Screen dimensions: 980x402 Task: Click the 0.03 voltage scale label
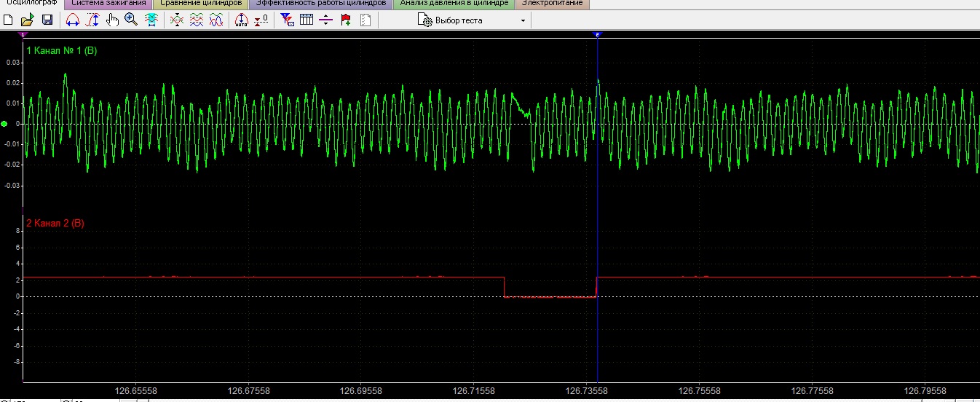[x=12, y=63]
